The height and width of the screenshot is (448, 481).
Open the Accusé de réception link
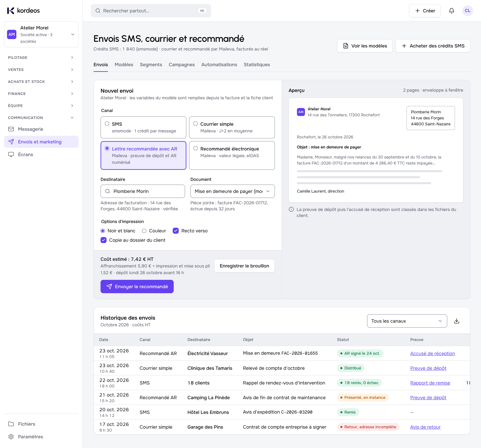tap(433, 353)
